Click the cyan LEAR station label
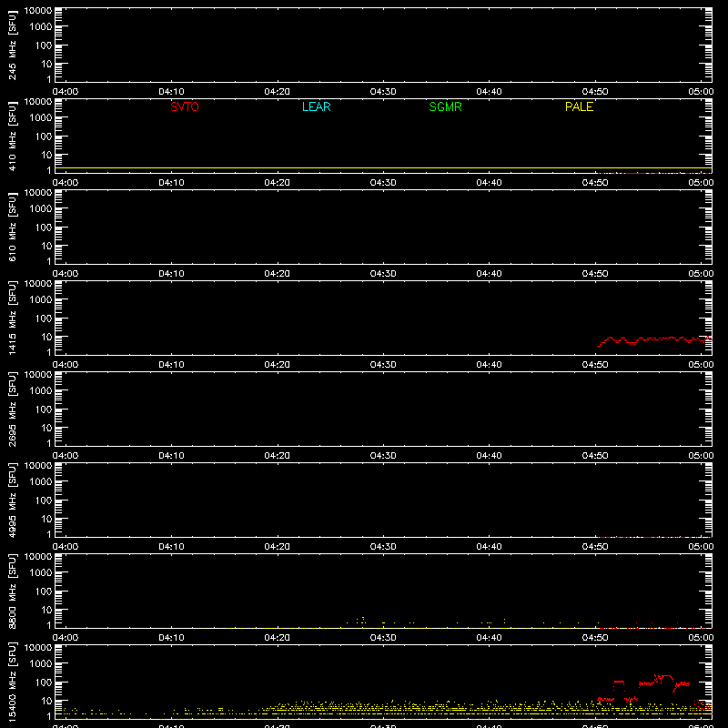 coord(316,106)
